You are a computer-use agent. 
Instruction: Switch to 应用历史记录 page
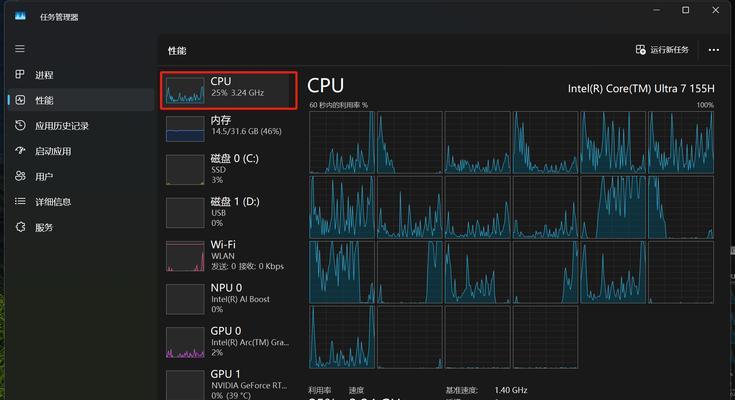pyautogui.click(x=62, y=126)
